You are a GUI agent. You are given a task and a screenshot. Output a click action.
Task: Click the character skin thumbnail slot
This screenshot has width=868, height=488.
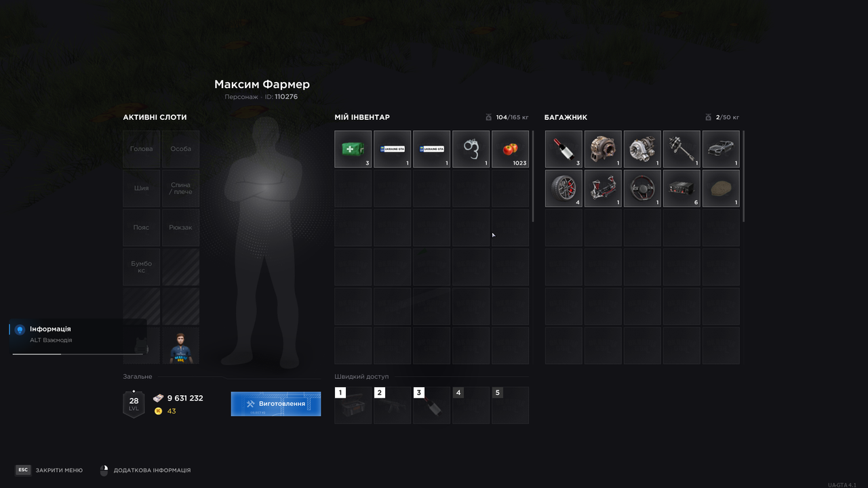coord(180,346)
